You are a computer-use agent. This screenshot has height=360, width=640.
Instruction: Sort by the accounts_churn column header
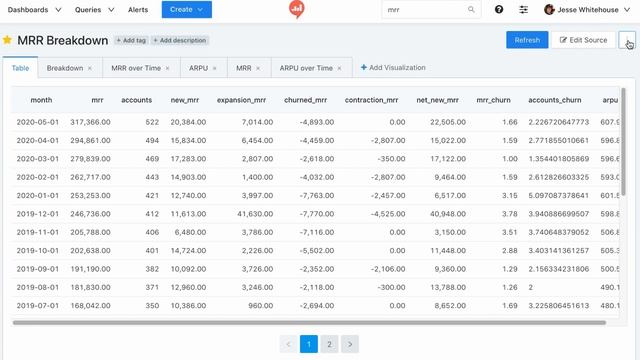pos(555,100)
